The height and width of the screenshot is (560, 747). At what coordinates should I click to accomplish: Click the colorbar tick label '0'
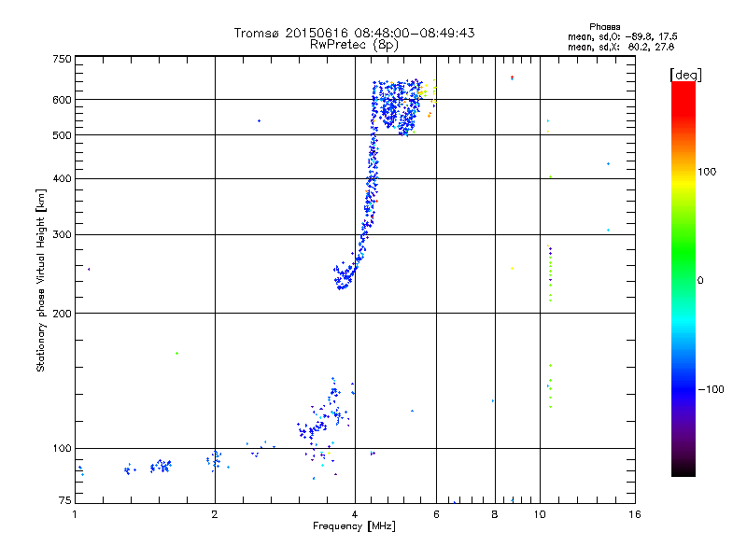700,281
